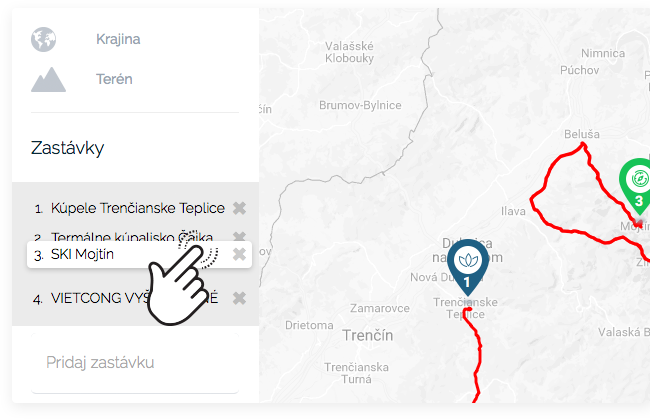Remove the Termálne kúpalisko Čajka stop

point(239,237)
